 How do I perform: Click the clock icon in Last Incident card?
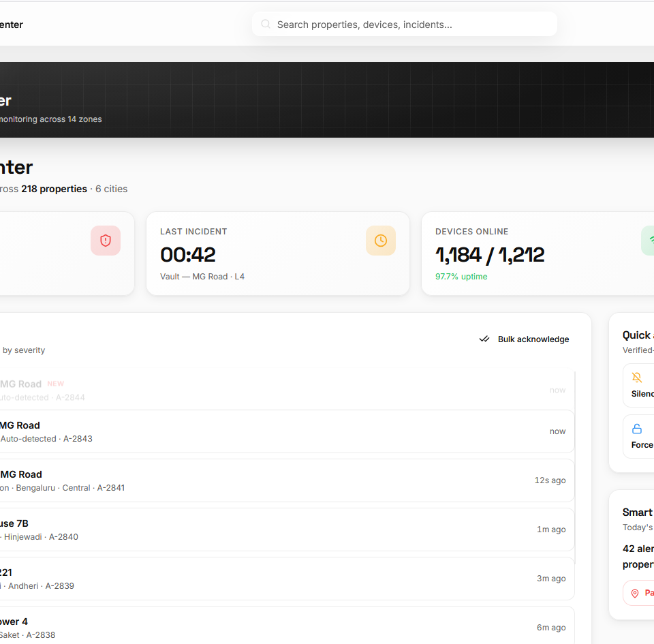pos(380,241)
